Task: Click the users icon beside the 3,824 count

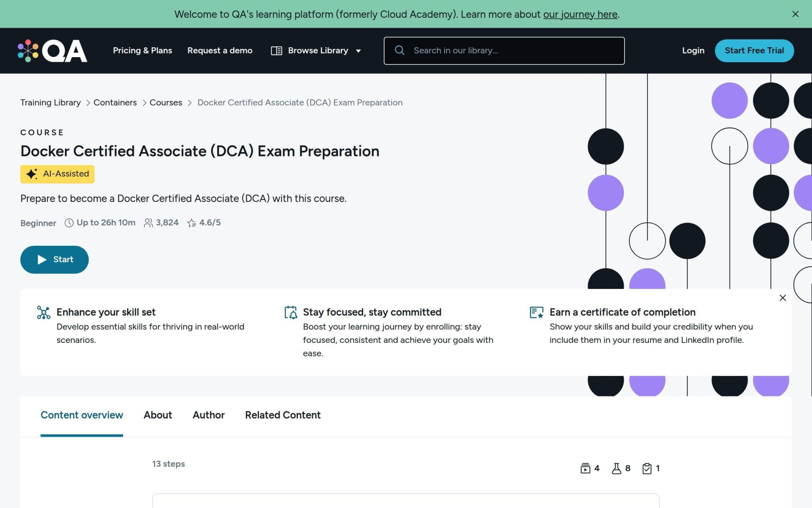Action: tap(148, 223)
